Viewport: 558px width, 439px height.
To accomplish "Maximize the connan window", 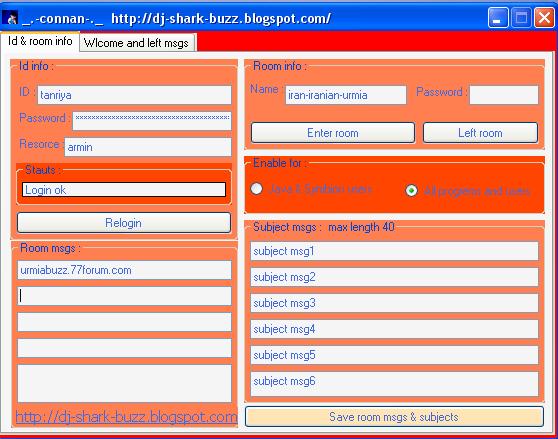I will coord(521,17).
